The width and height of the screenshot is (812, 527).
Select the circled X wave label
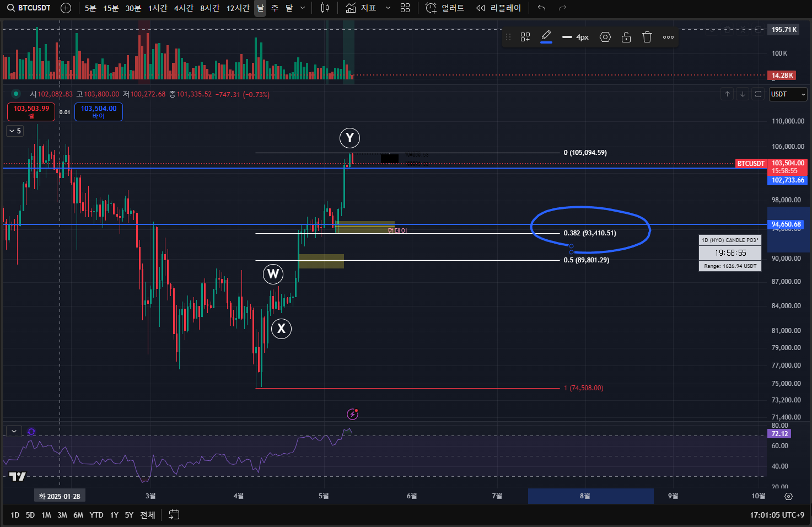pos(281,329)
